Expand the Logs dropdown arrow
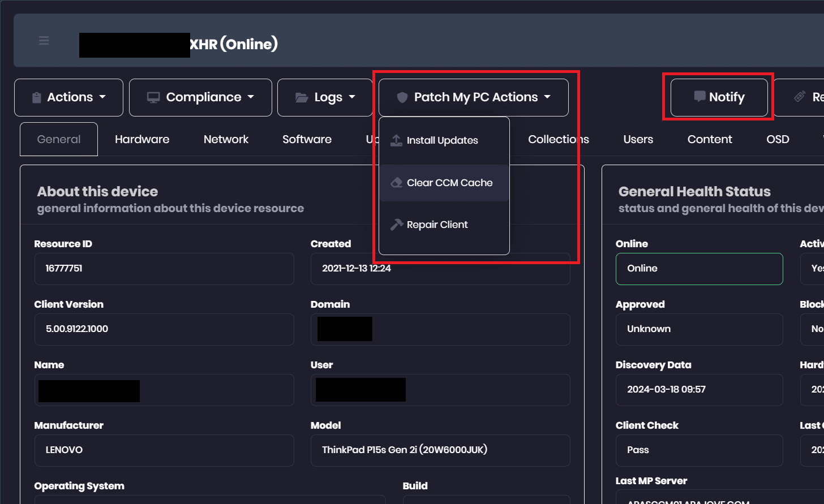824x504 pixels. pyautogui.click(x=352, y=97)
